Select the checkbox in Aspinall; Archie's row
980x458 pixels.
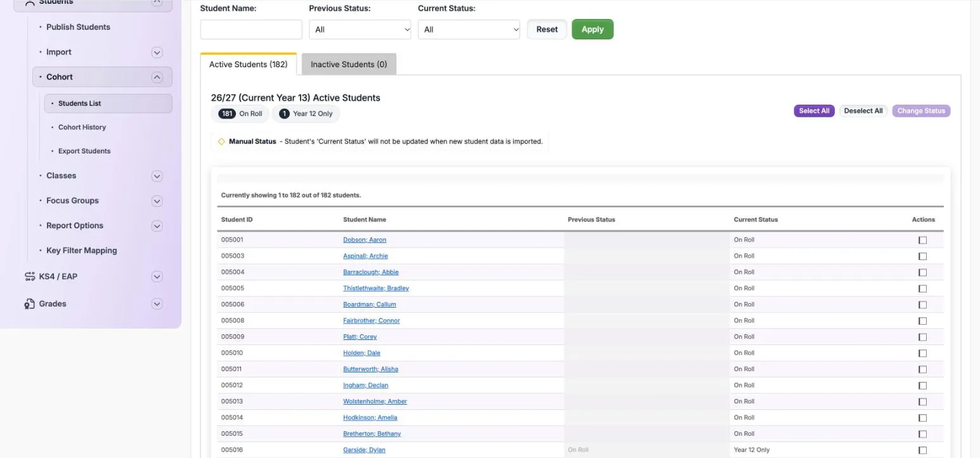pyautogui.click(x=922, y=256)
